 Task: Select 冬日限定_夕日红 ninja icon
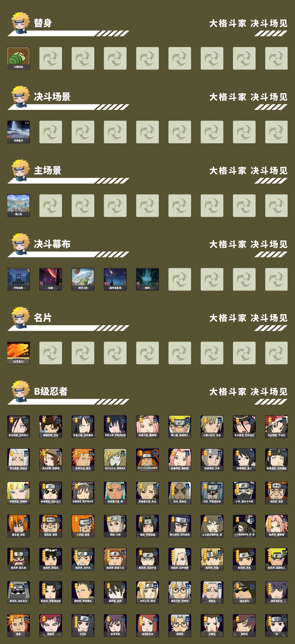click(x=276, y=427)
